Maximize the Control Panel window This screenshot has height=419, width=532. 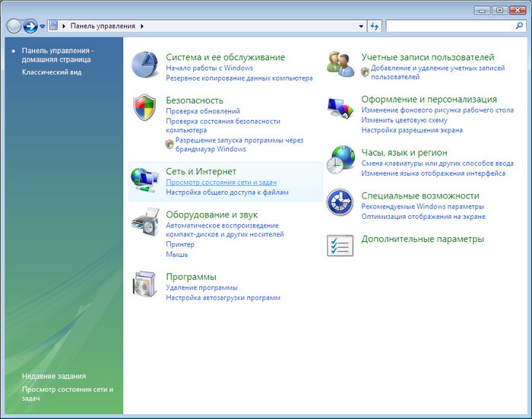tap(500, 11)
